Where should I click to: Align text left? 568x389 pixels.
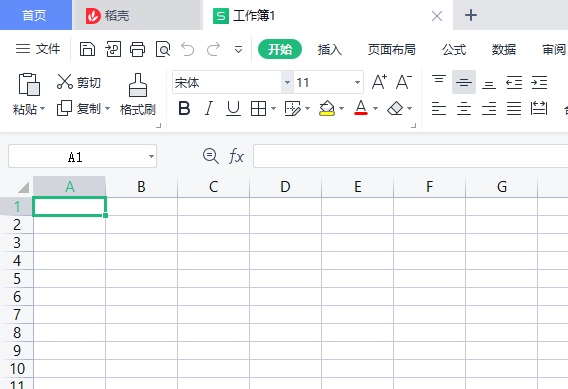[439, 108]
